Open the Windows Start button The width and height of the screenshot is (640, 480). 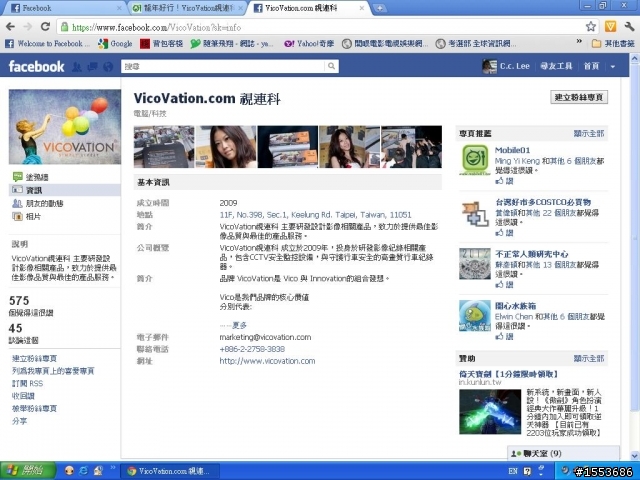pyautogui.click(x=28, y=471)
